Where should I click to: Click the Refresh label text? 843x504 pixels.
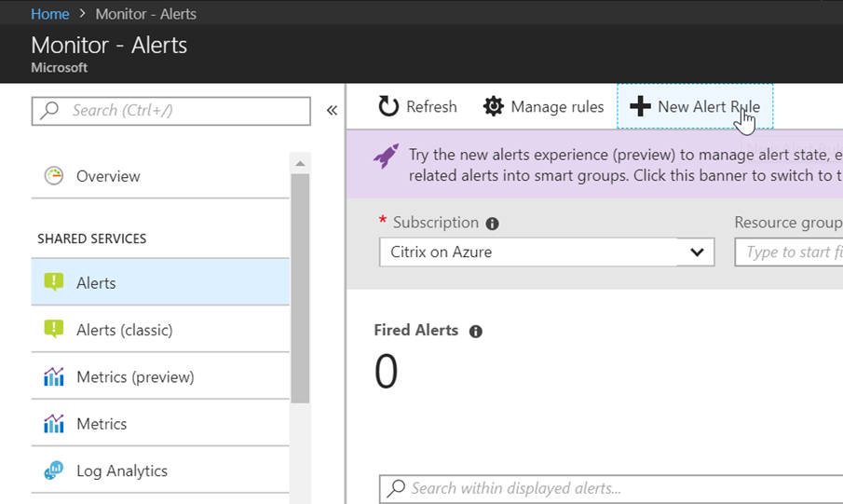coord(431,107)
